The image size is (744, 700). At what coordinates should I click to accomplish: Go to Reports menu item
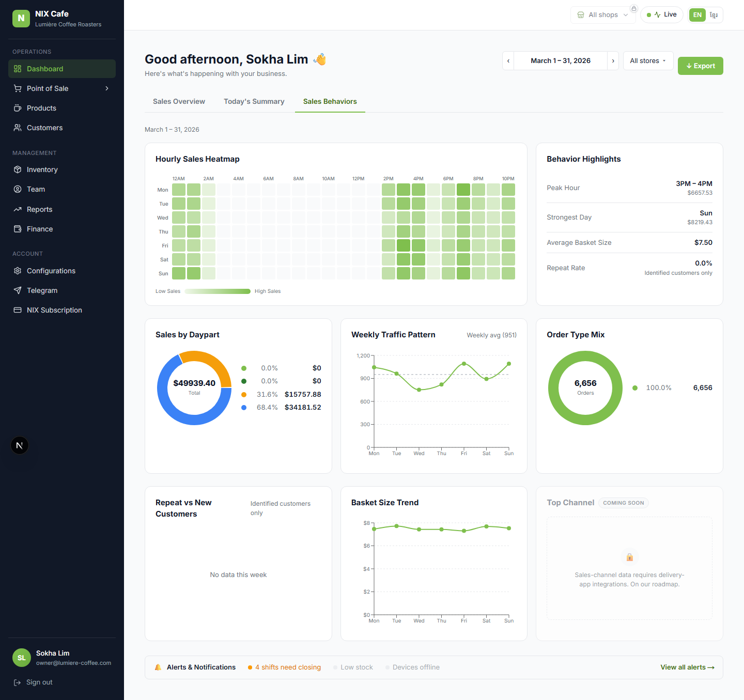[62, 209]
